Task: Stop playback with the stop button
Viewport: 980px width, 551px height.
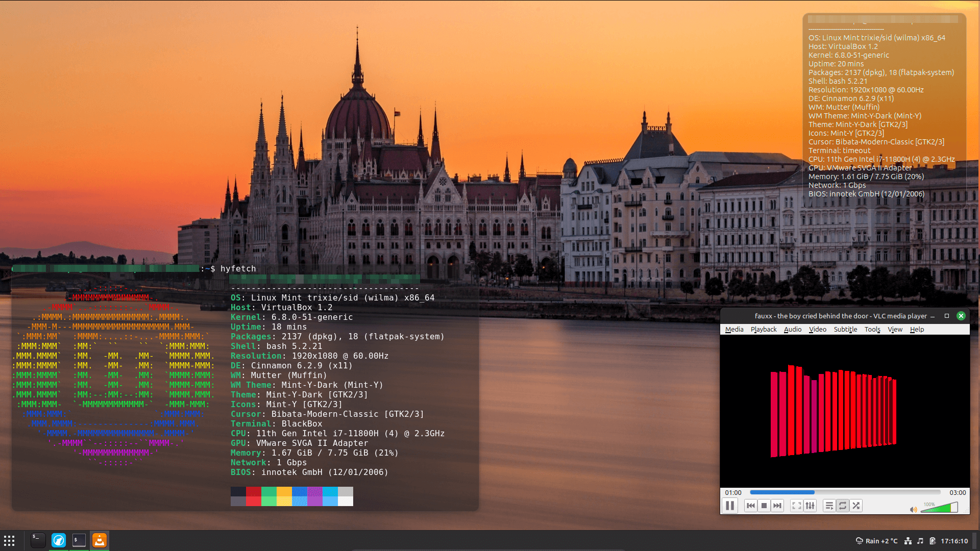Action: (764, 506)
